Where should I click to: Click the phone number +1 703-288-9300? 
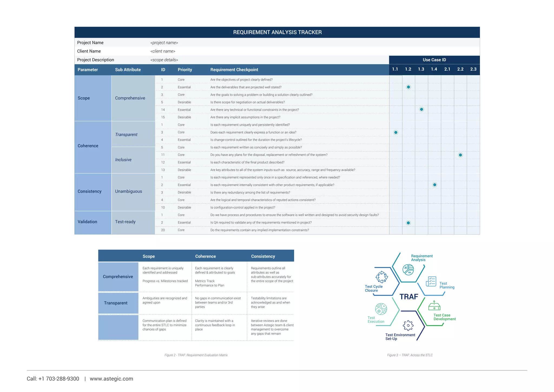pos(59,379)
